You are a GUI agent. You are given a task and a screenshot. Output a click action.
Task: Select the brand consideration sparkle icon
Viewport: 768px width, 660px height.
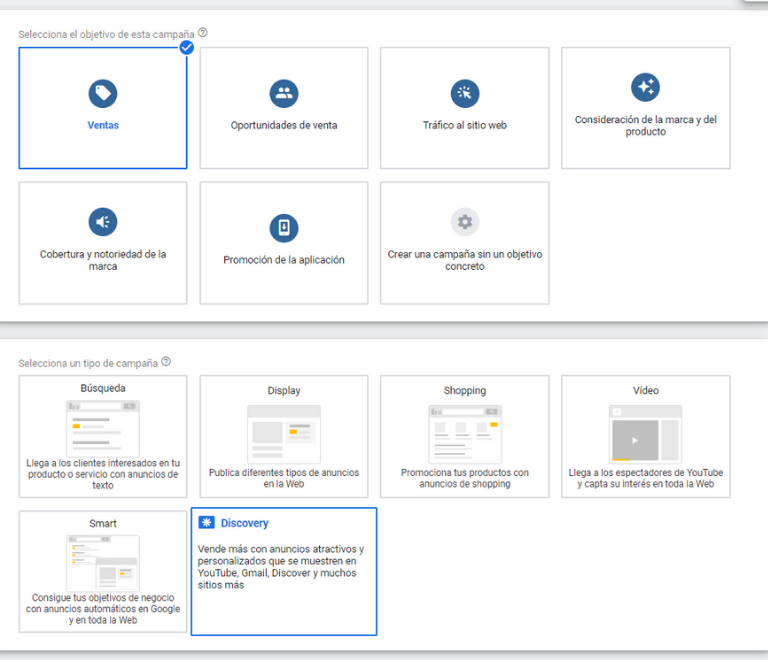pyautogui.click(x=646, y=87)
